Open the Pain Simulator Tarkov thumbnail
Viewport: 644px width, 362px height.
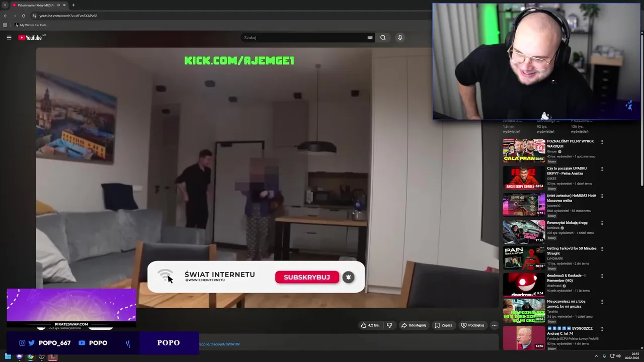tap(524, 257)
